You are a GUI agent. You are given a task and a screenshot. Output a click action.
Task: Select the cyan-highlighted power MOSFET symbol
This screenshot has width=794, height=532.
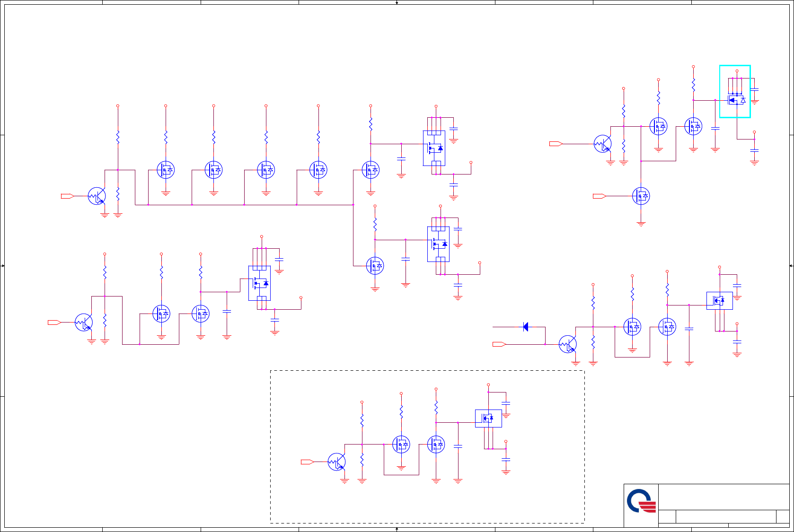735,91
